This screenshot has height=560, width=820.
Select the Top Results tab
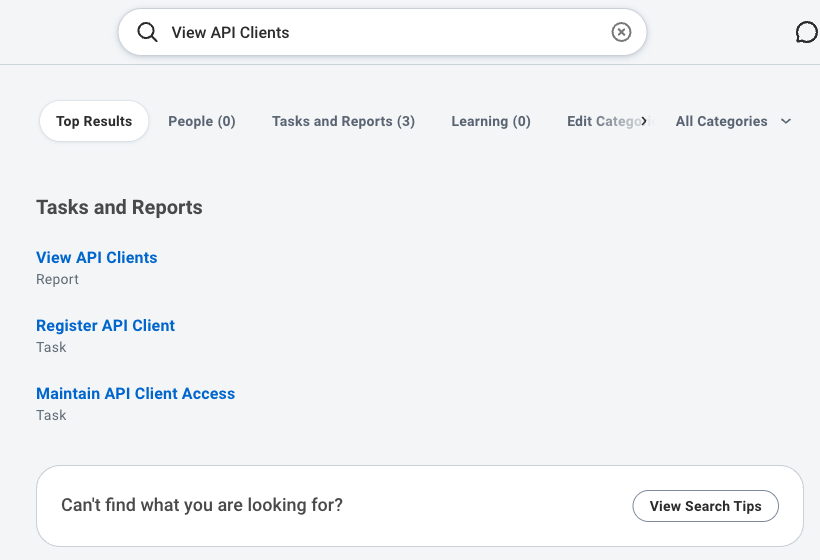click(94, 121)
